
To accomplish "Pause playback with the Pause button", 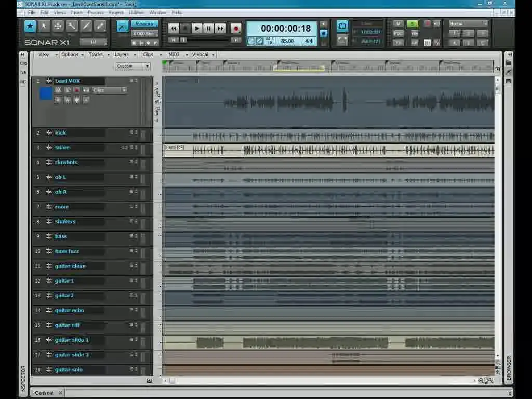I will click(209, 29).
